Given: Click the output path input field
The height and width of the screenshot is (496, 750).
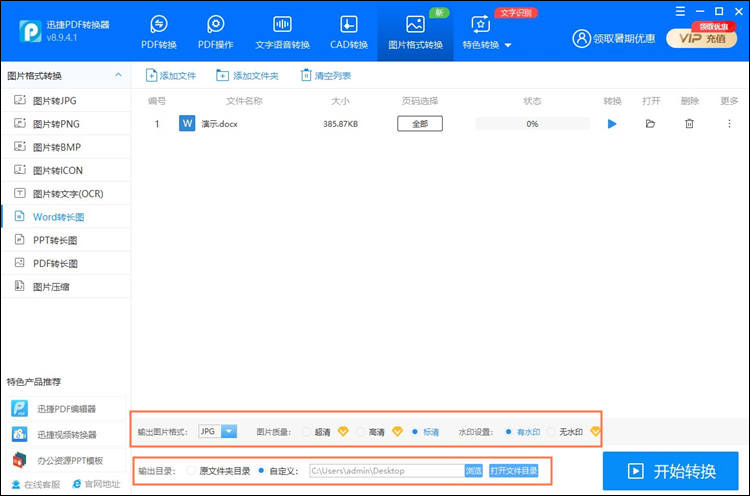Looking at the screenshot, I should pyautogui.click(x=387, y=471).
